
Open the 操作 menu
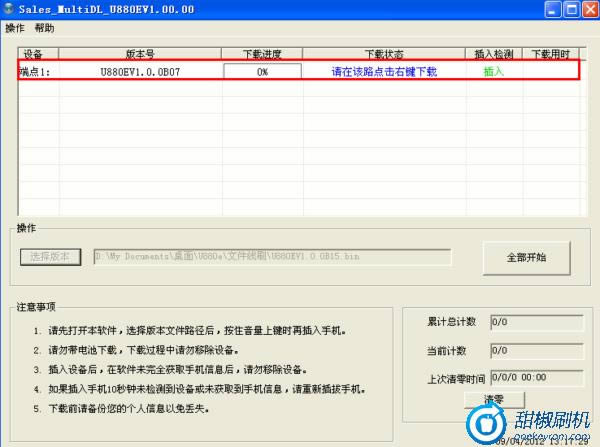(15, 28)
